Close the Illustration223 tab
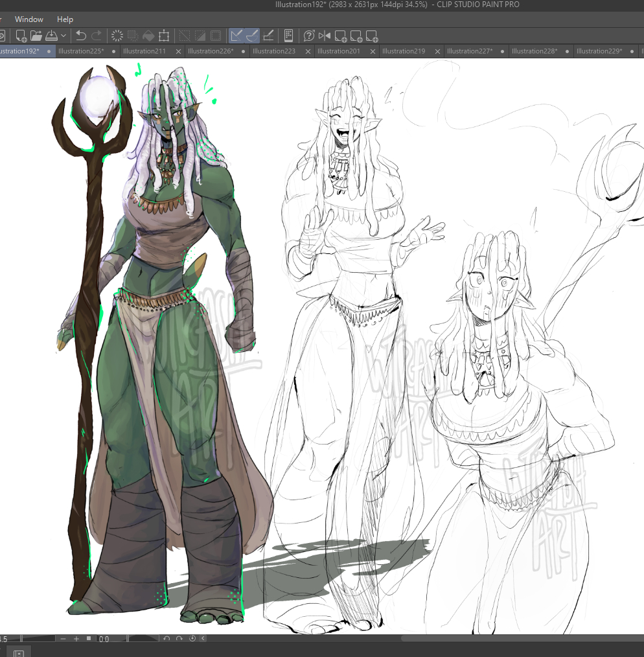 click(308, 51)
